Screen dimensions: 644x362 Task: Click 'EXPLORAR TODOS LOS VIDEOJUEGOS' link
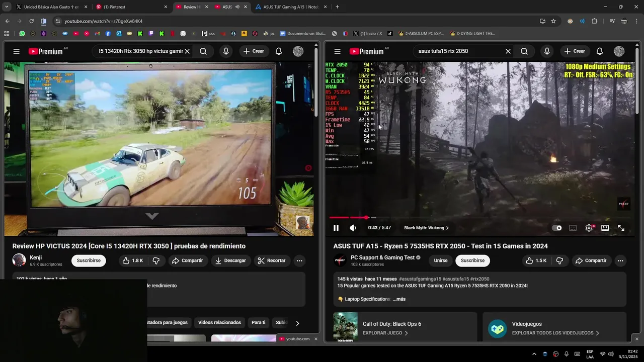[x=555, y=333]
